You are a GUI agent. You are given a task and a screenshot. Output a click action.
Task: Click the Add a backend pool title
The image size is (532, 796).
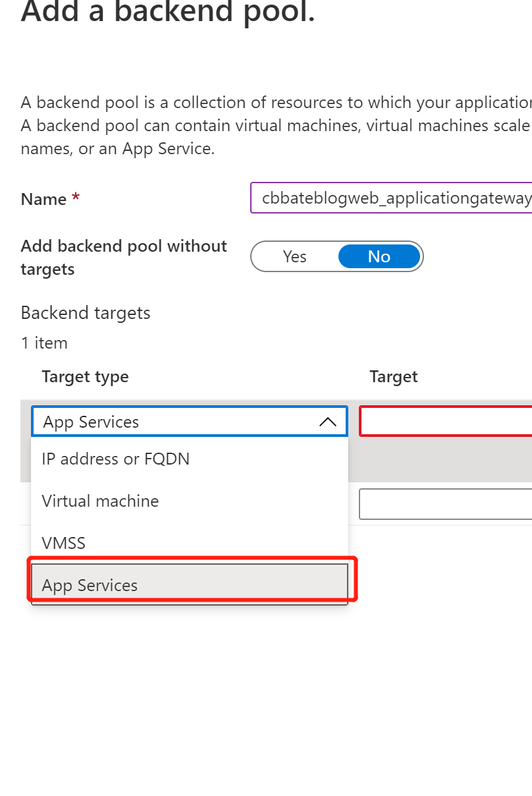[x=168, y=13]
